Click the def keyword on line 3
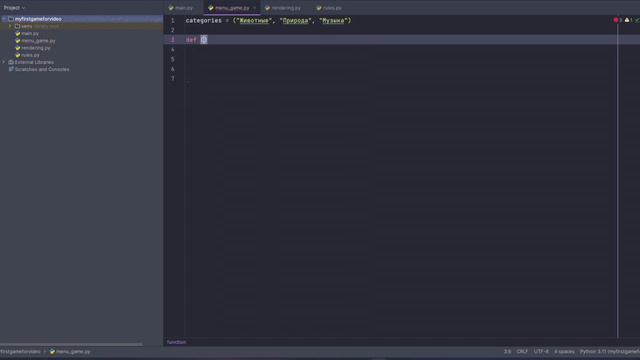Viewport: 640px width, 360px height. click(191, 40)
